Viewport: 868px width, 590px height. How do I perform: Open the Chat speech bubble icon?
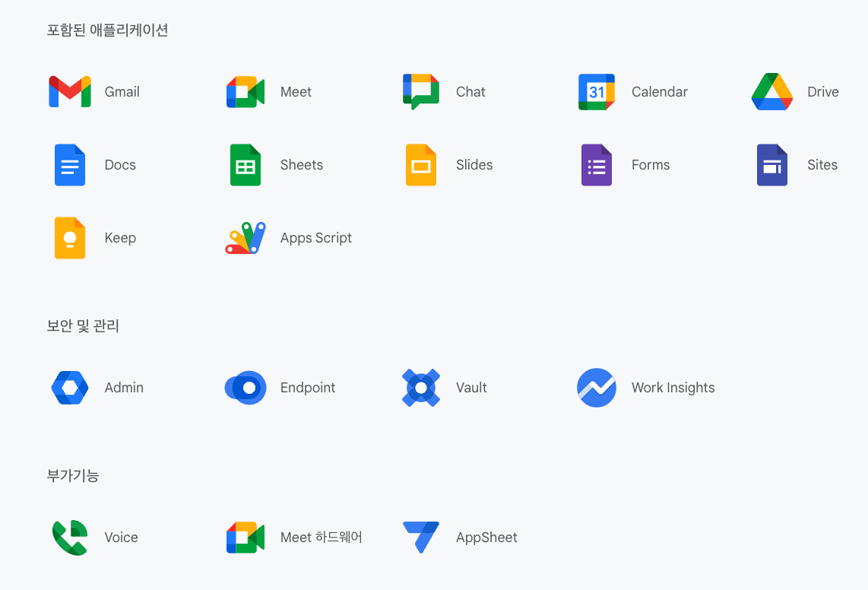pos(421,92)
